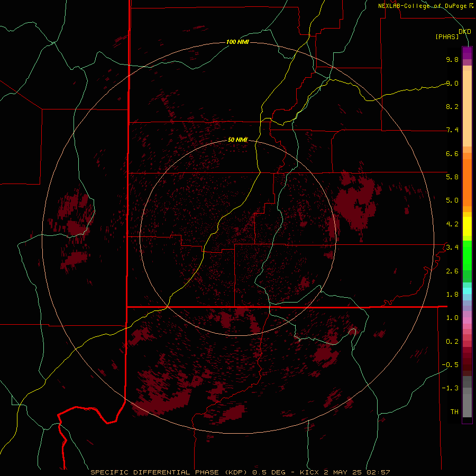Click the 4.2 scale value
This screenshot has width=476, height=476.
click(x=452, y=224)
